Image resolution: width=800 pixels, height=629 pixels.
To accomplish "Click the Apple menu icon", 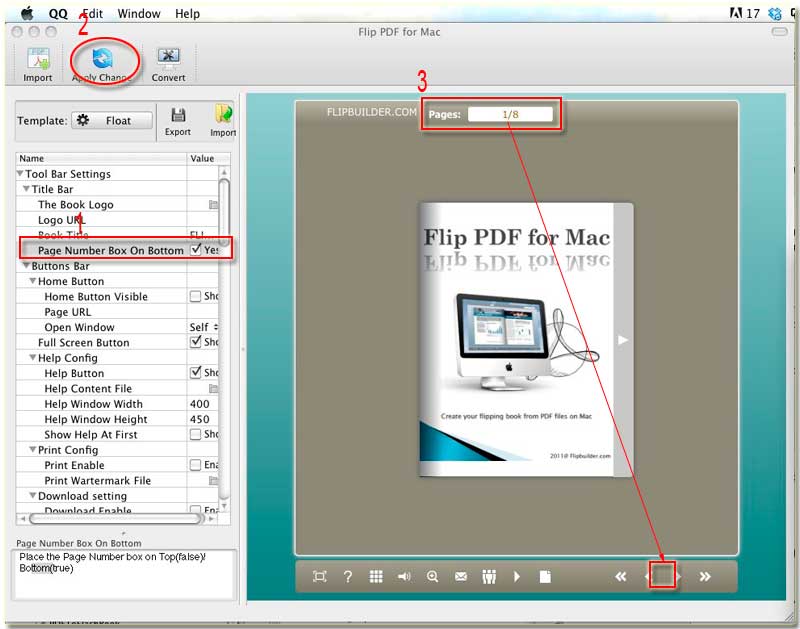I will (27, 13).
